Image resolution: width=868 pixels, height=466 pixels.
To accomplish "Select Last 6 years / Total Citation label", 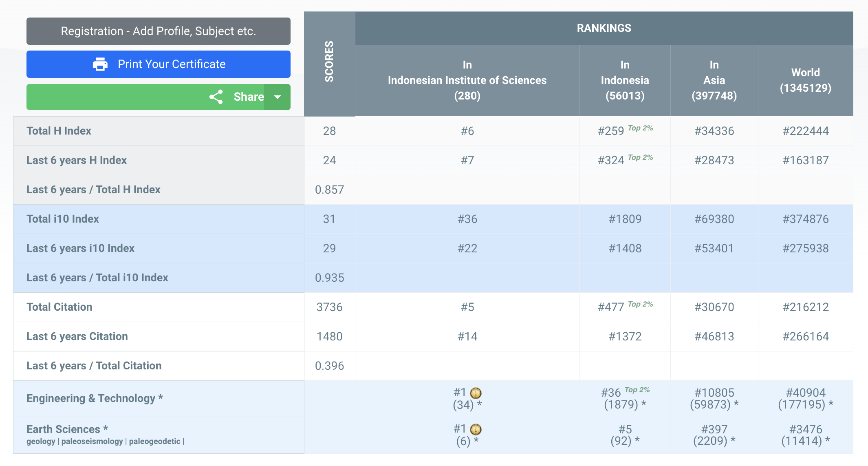I will [94, 366].
